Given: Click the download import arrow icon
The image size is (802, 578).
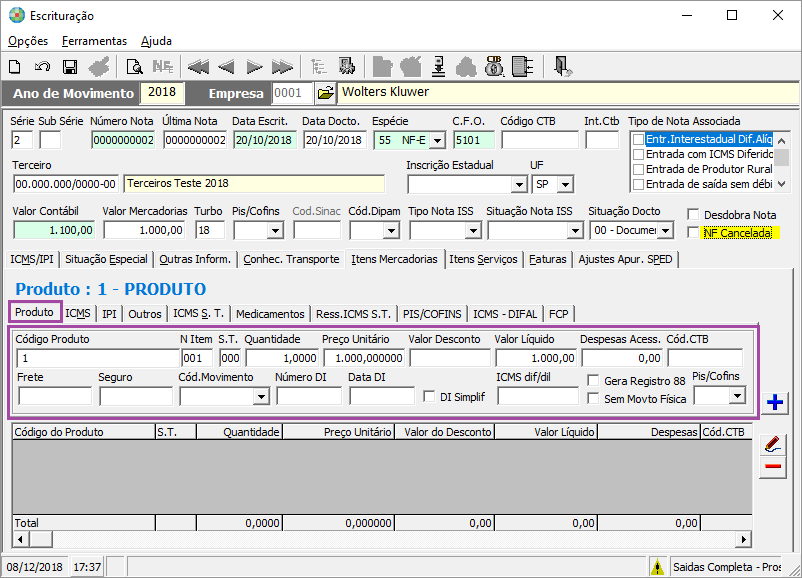Looking at the screenshot, I should click(438, 66).
